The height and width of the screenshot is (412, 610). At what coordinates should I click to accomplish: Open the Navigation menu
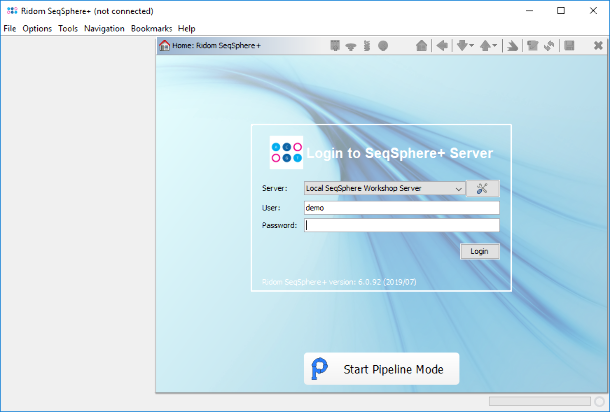pos(104,28)
